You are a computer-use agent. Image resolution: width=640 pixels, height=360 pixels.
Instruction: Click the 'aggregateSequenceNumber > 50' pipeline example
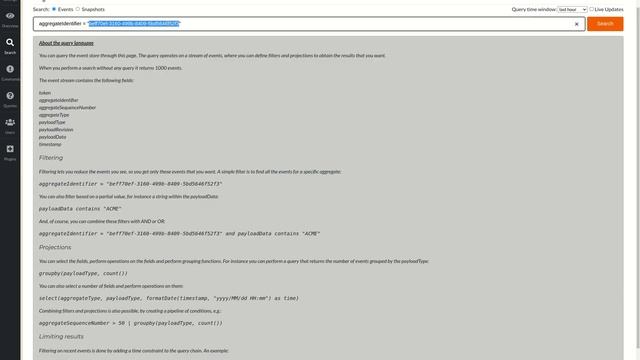click(x=131, y=323)
